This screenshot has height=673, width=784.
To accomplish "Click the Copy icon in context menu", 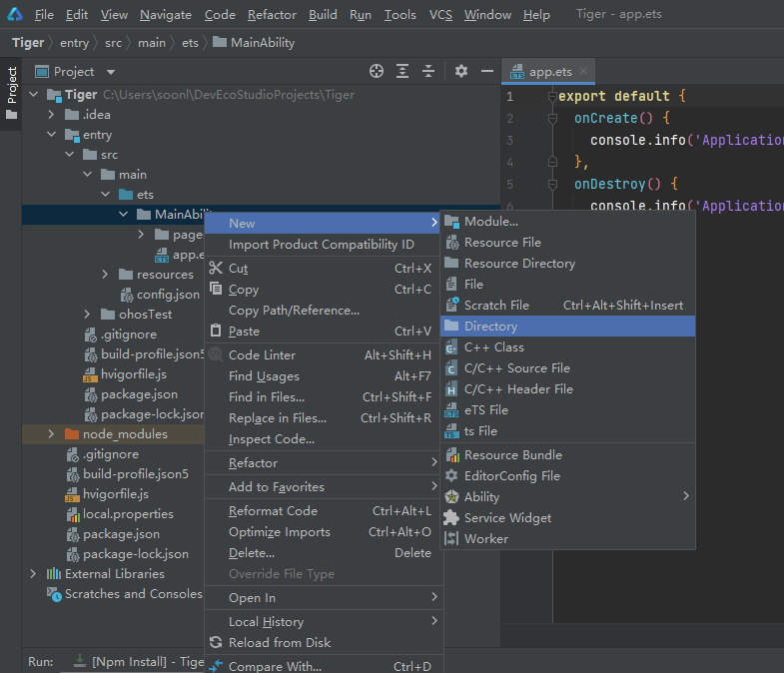I will tap(216, 289).
